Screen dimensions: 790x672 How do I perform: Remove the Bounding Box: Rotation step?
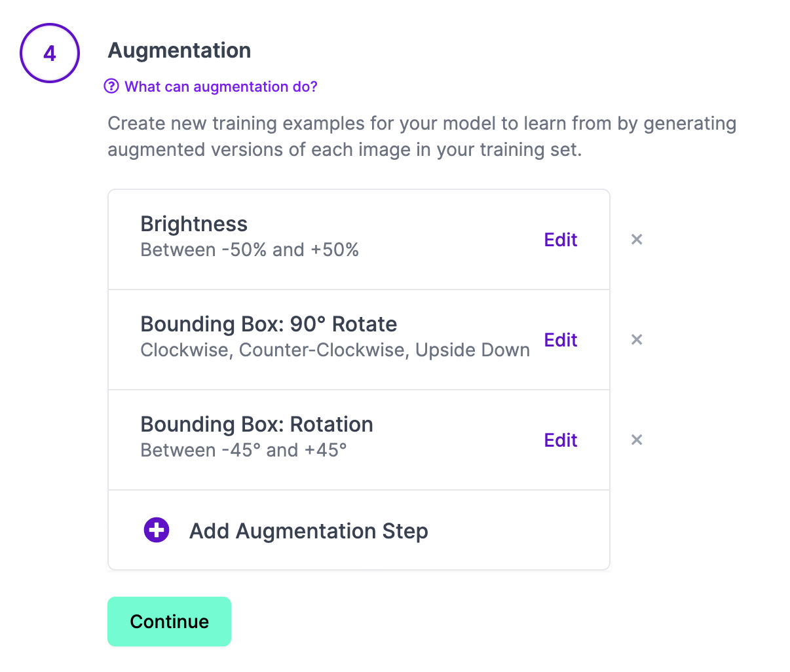tap(636, 440)
